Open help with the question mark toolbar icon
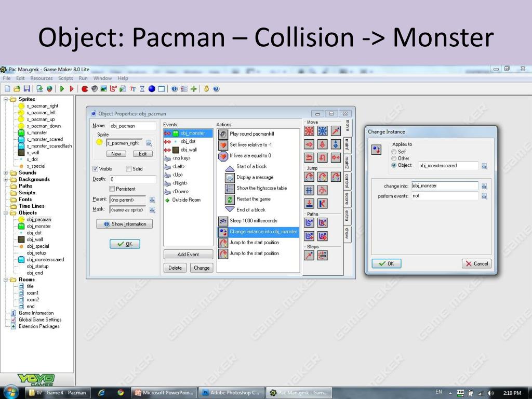Screen dimensions: 532x399 click(216, 89)
